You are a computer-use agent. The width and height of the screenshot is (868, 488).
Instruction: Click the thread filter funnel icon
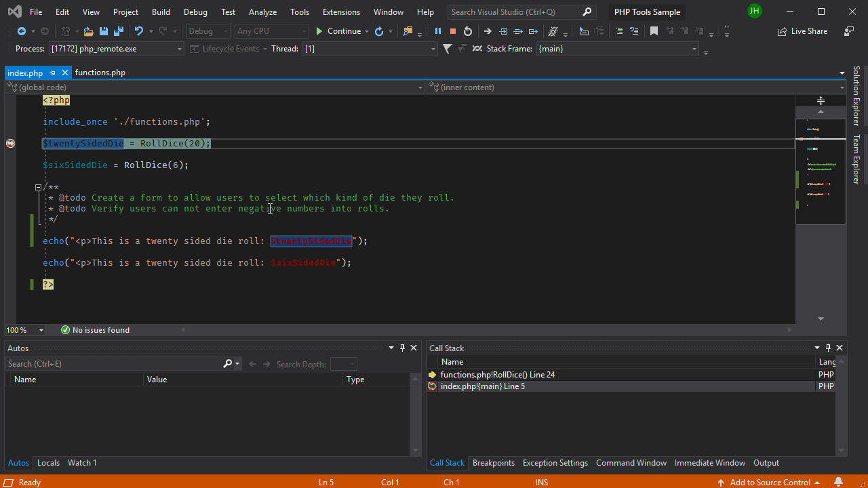(x=448, y=49)
